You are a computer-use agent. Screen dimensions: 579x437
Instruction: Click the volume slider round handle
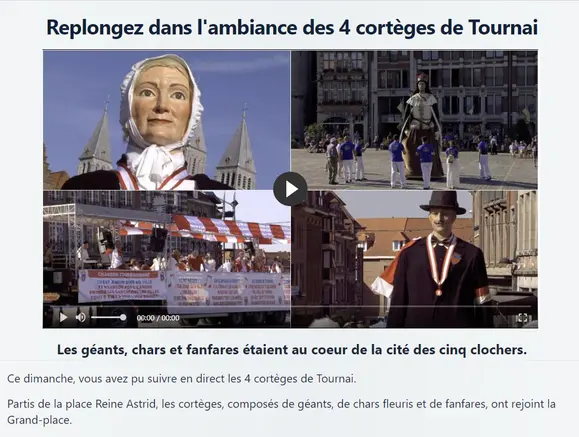[123, 317]
